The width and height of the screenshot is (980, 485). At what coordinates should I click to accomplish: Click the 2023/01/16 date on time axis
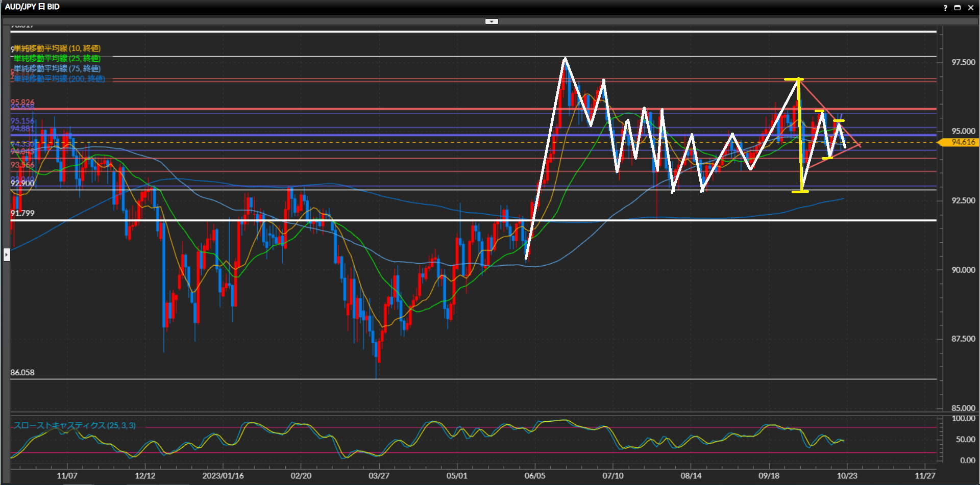click(x=223, y=475)
